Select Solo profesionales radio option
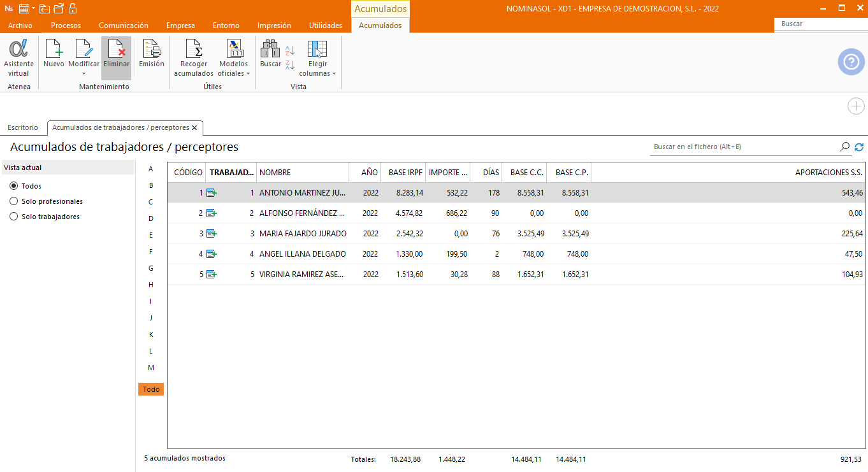This screenshot has height=472, width=868. 14,201
